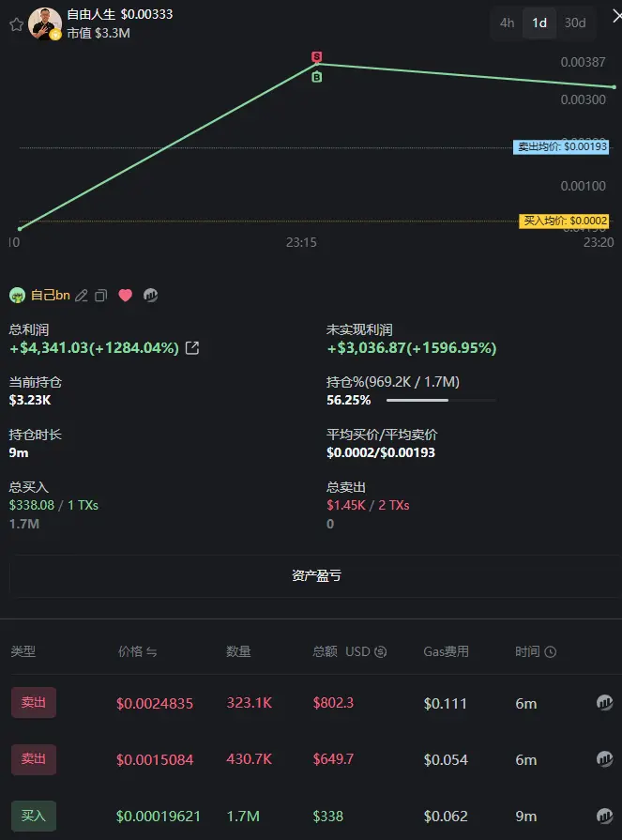Click the 56.25% holding progress bar
This screenshot has height=840, width=622.
(441, 400)
